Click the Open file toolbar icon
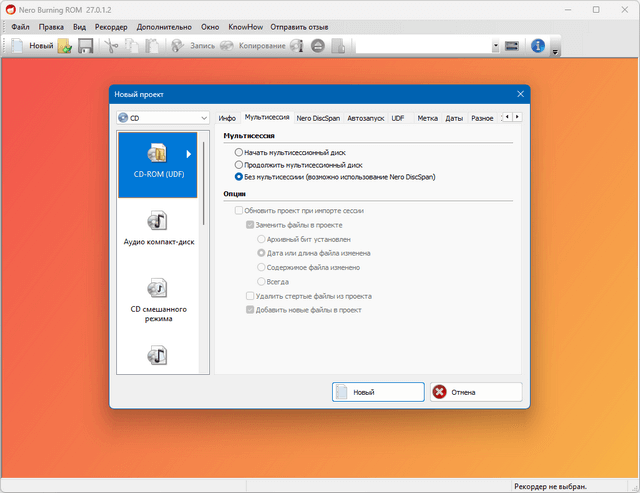This screenshot has width=640, height=493. (x=65, y=45)
